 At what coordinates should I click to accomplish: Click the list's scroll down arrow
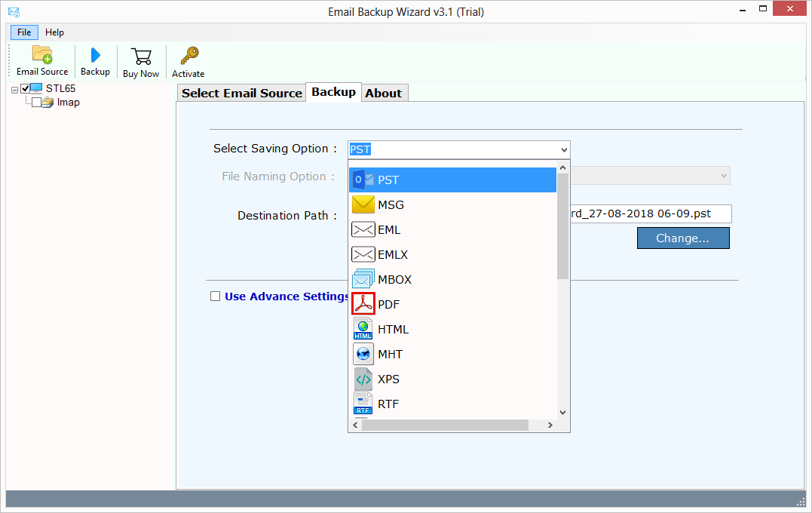[563, 413]
